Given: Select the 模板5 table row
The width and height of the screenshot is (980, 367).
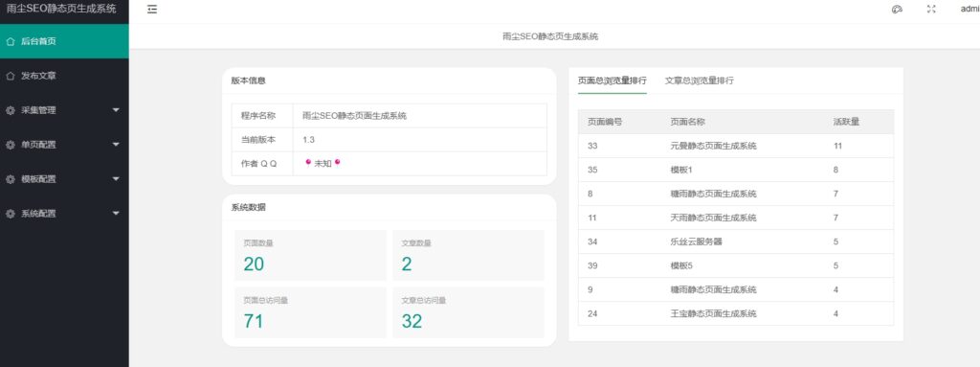Looking at the screenshot, I should [x=736, y=265].
